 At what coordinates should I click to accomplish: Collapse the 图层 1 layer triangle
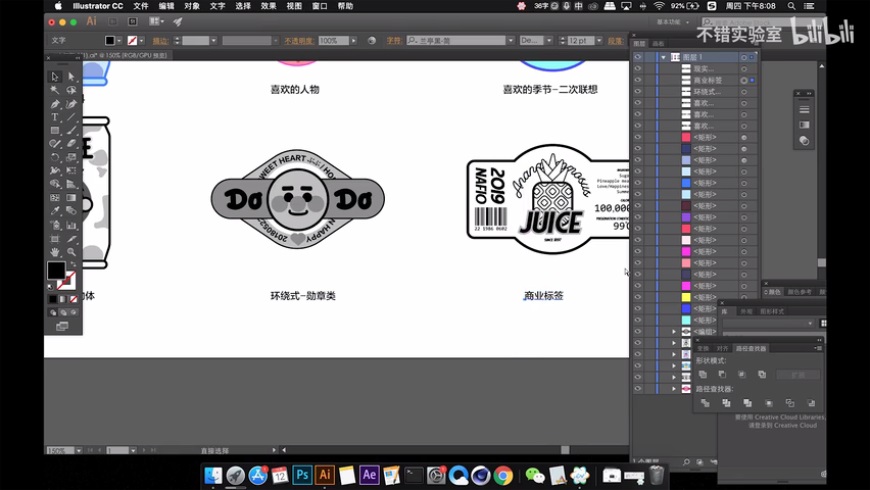pos(663,57)
